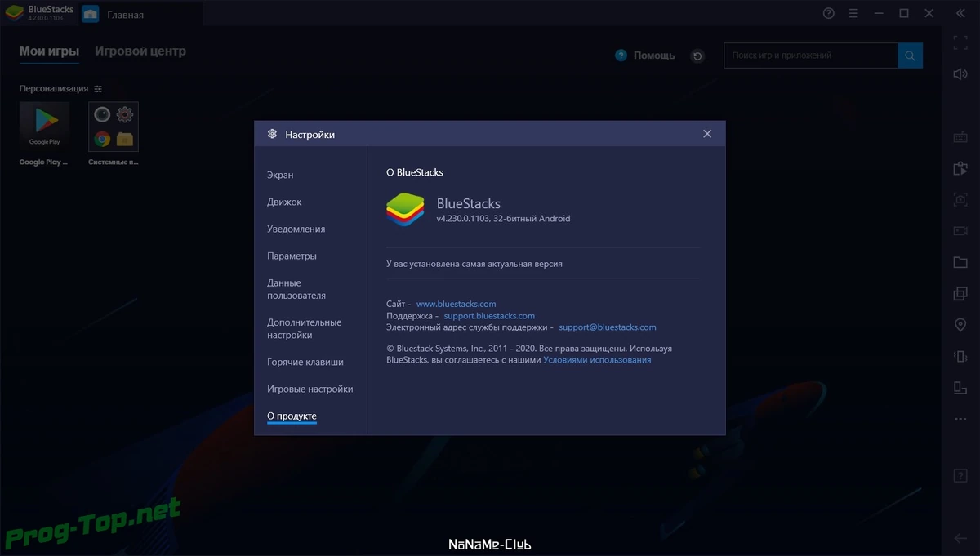Open more options three dots in sidebar
The image size is (980, 556).
click(960, 419)
